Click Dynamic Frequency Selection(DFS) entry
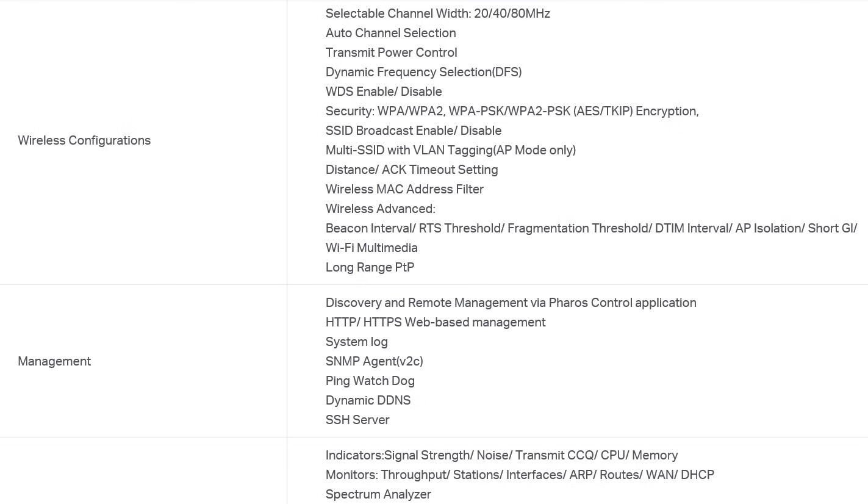 424,72
